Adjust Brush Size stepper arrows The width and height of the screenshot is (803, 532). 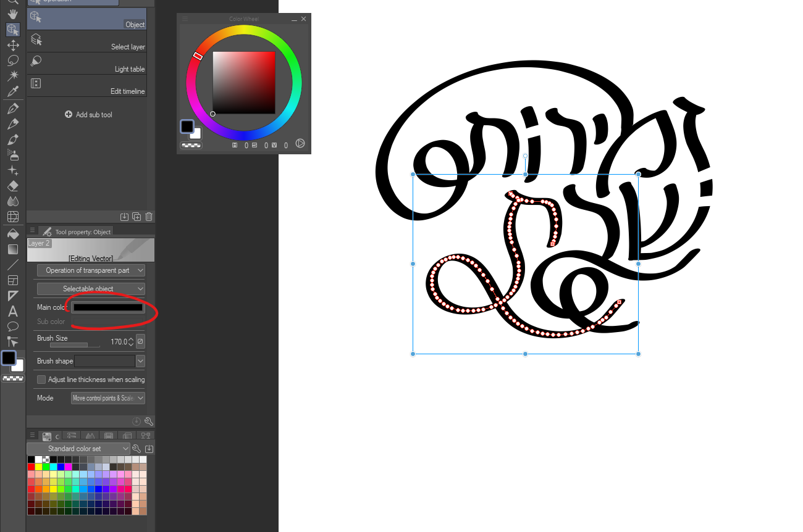coord(131,341)
